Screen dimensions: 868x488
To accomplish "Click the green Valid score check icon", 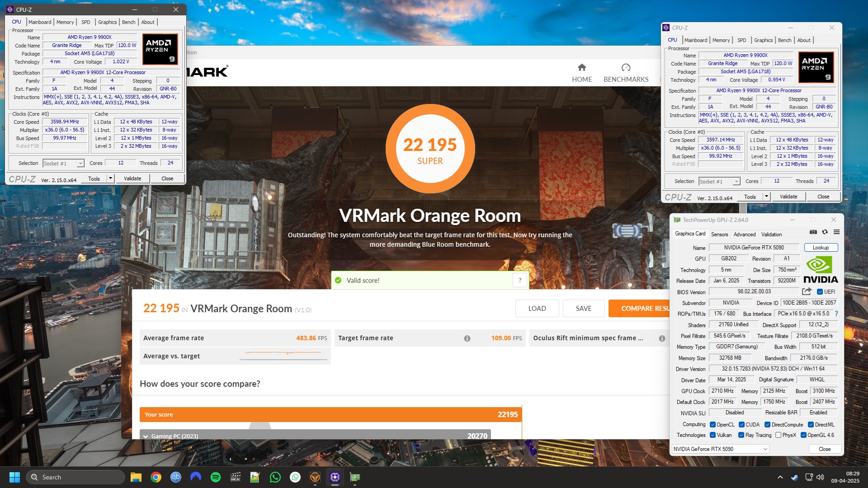I will (338, 280).
